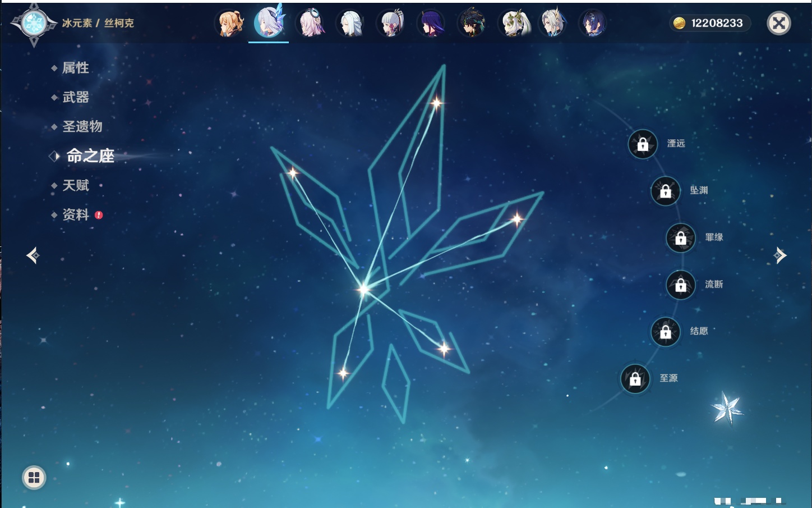812x508 pixels.
Task: Open the locked 湮远 constellation node
Action: point(643,144)
